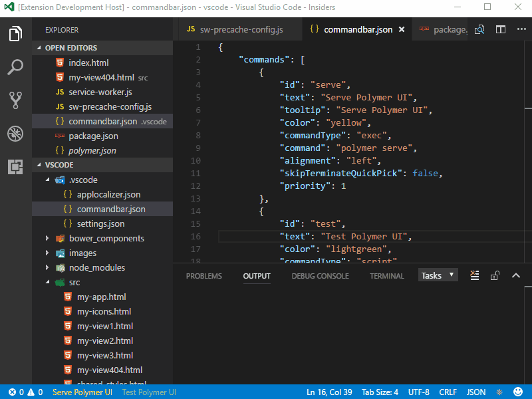Screen dimensions: 532x399
Task: Click the show references search icon in editor toolbar
Action: pyautogui.click(x=479, y=29)
